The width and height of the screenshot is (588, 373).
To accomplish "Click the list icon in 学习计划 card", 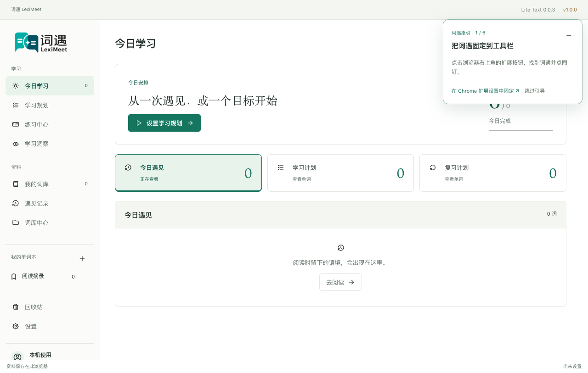I will (281, 167).
